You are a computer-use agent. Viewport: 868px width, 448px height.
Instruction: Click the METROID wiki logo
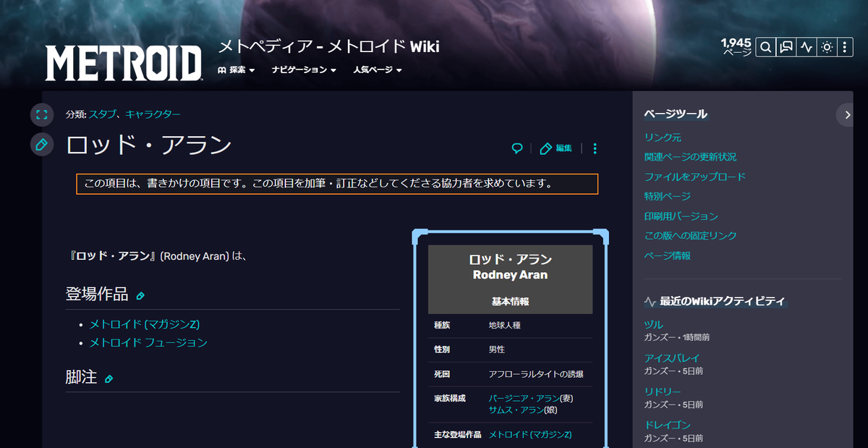(124, 63)
